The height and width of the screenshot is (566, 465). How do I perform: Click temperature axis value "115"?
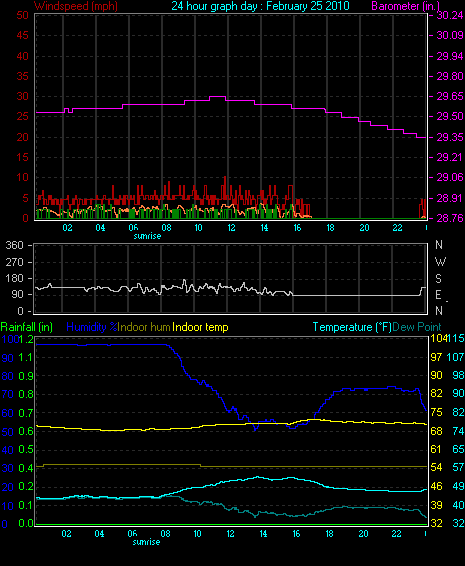(x=456, y=339)
